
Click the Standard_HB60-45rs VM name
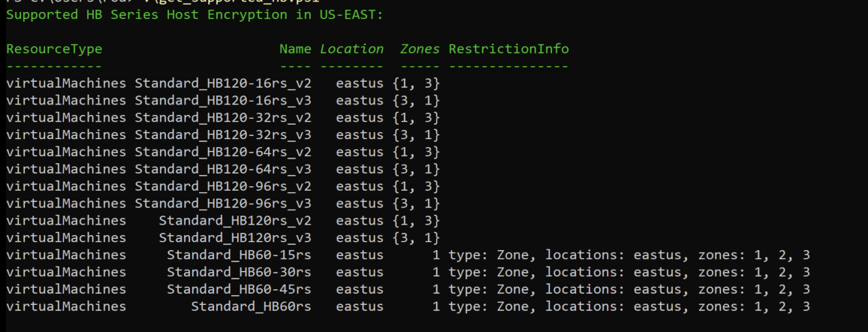tap(239, 289)
